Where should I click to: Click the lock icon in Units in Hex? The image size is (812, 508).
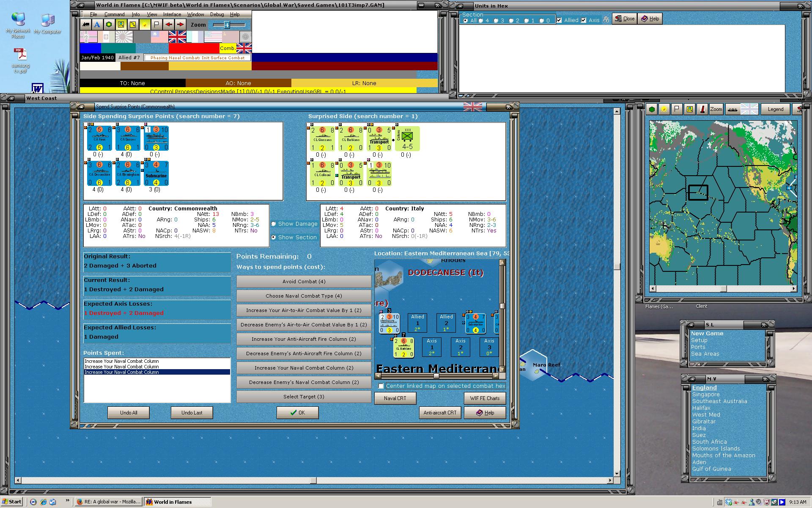pos(606,19)
